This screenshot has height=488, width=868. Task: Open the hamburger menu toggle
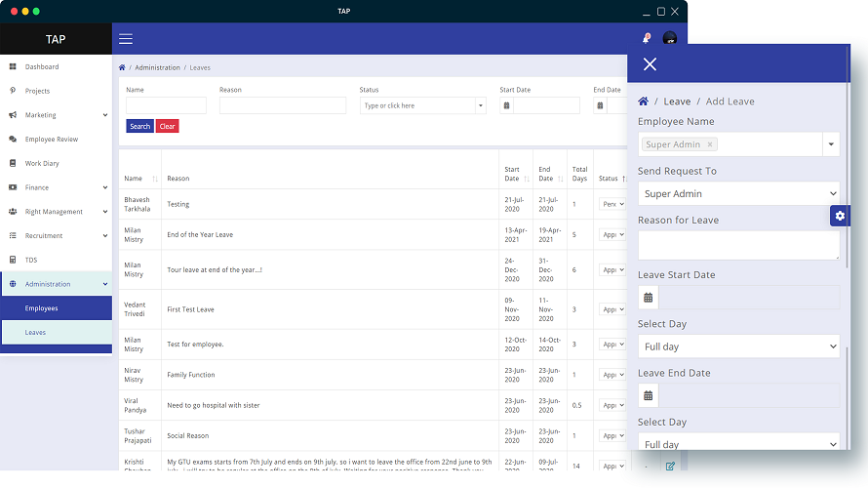[x=126, y=39]
